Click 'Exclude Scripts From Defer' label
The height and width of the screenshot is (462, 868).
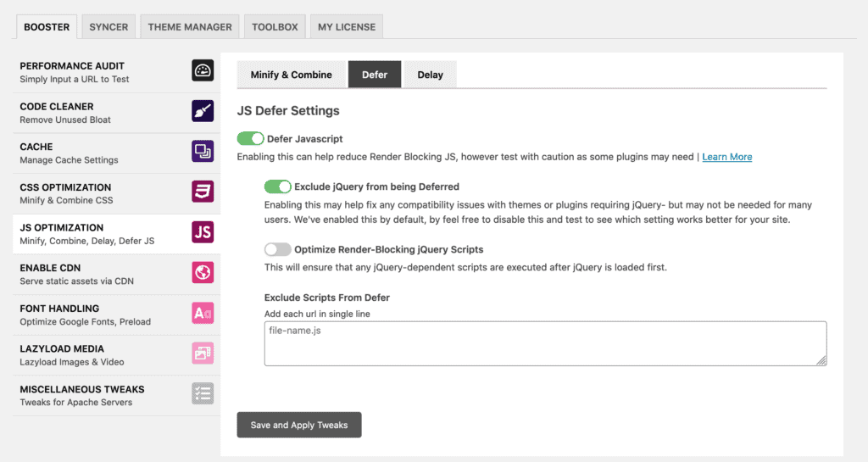point(327,297)
